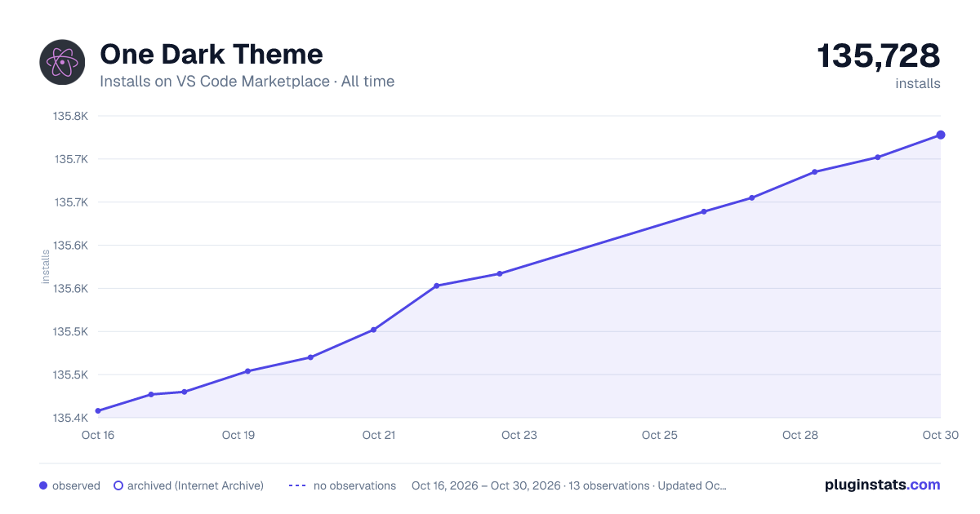The image size is (980, 514).
Task: Click the Oct 30 axis label
Action: [x=939, y=435]
